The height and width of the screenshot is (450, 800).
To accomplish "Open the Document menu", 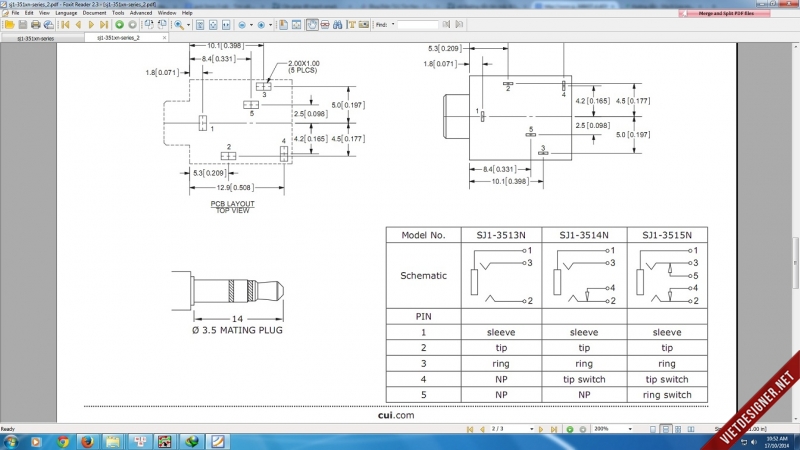I will tap(94, 13).
